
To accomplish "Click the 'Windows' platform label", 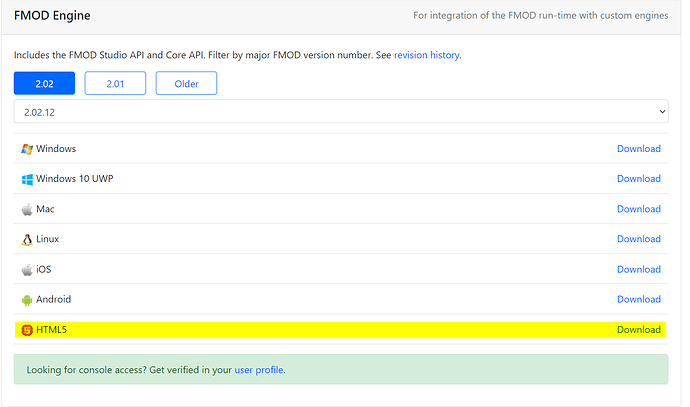I will [x=56, y=149].
